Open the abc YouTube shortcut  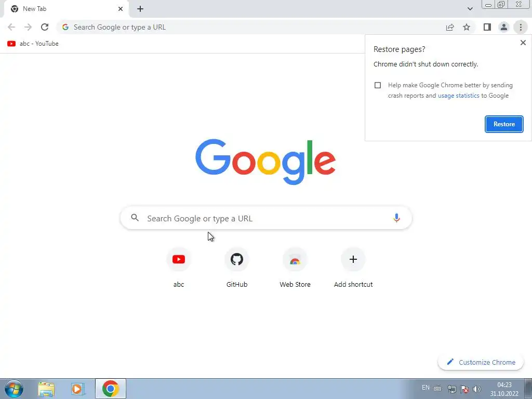click(179, 268)
